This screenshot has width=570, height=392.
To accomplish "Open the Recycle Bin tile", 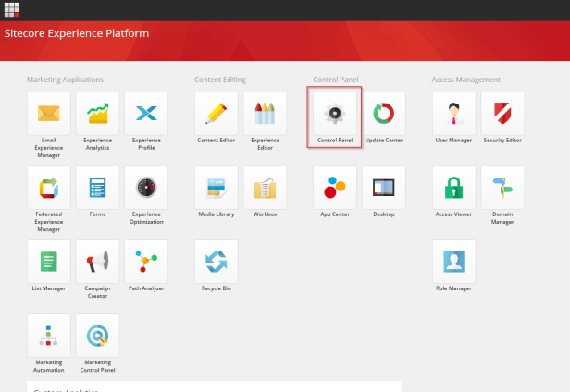I will pyautogui.click(x=217, y=262).
